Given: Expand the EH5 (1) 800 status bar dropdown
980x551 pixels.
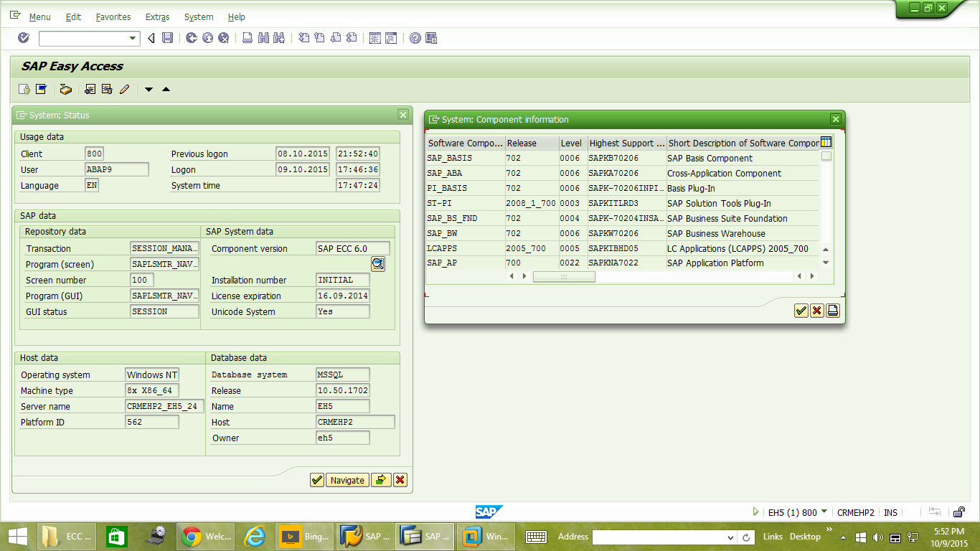Looking at the screenshot, I should pyautogui.click(x=824, y=512).
